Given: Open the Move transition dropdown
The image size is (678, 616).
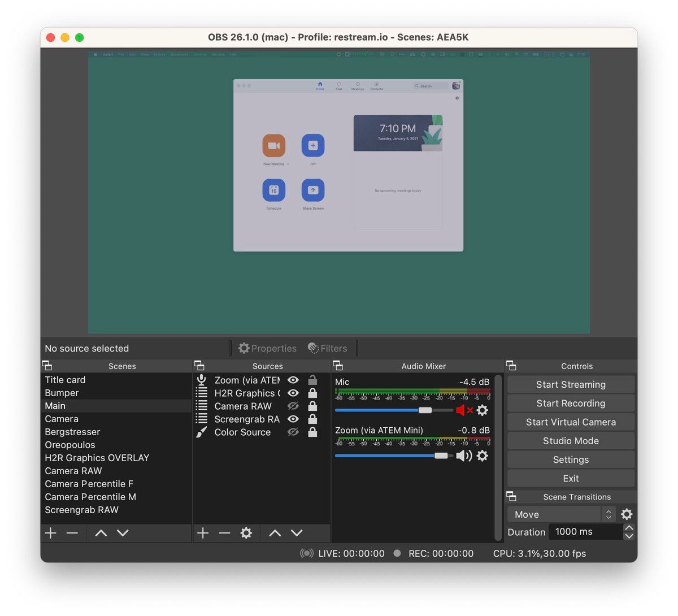Looking at the screenshot, I should (560, 514).
